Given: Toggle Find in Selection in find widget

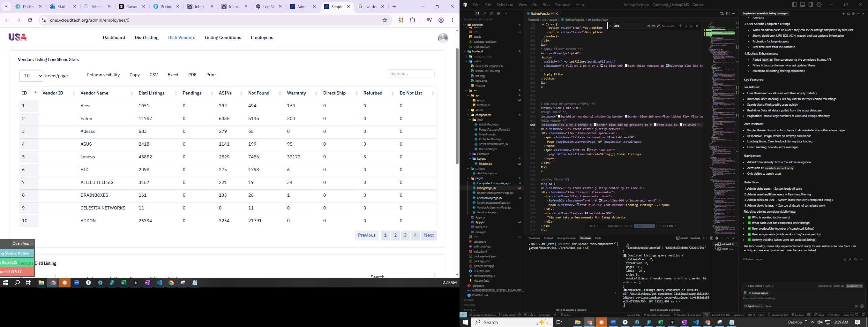Looking at the screenshot, I should (691, 26).
